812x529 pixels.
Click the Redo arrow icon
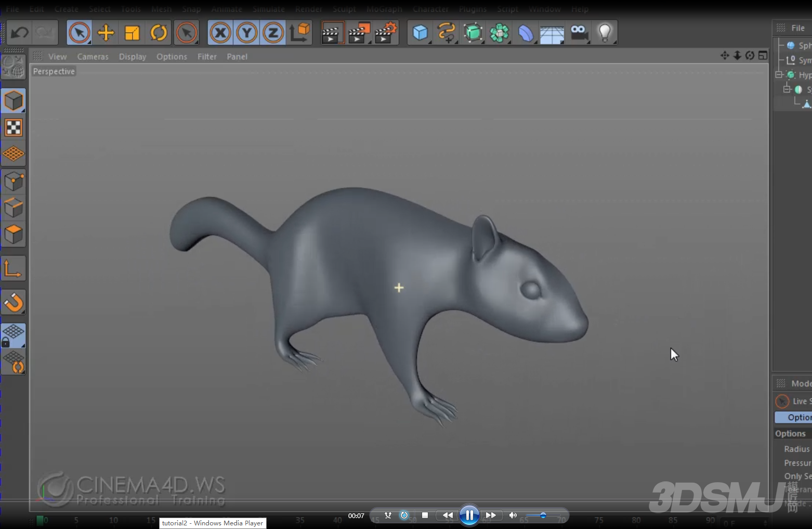tap(45, 33)
